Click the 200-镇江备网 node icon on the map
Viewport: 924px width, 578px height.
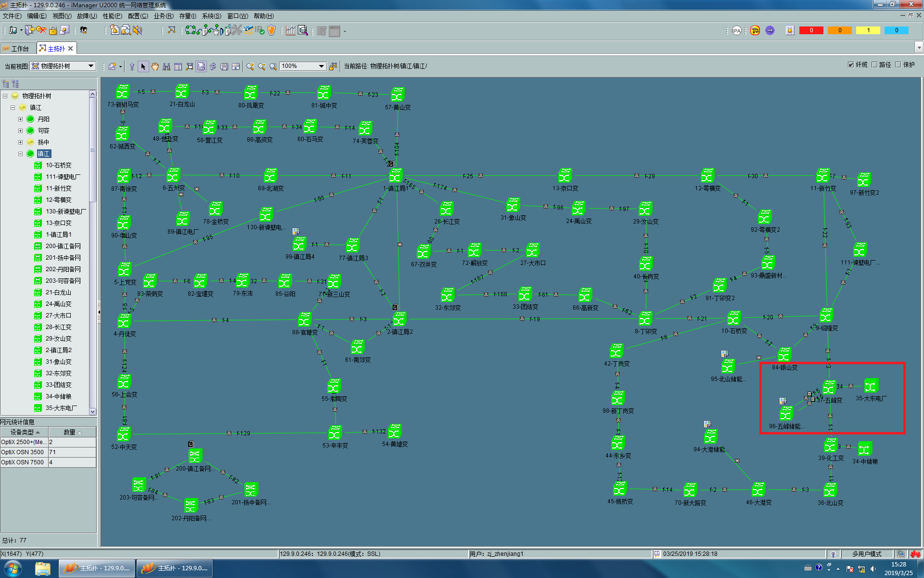pos(195,456)
